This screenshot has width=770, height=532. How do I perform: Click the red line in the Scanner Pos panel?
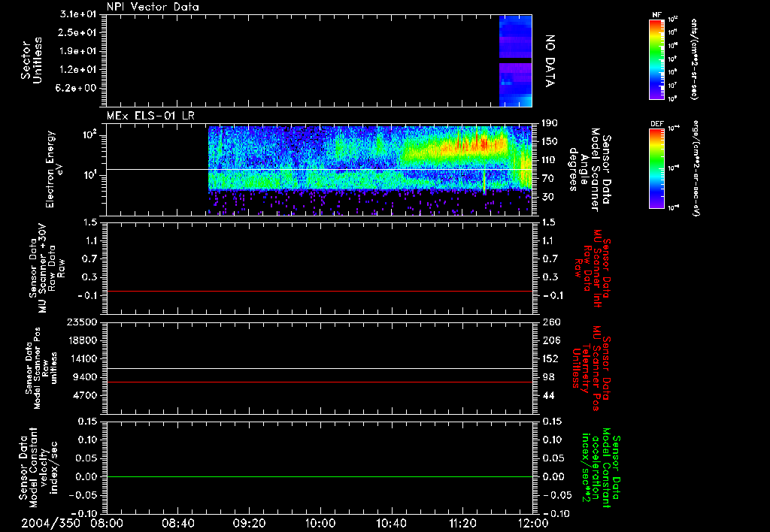coord(319,382)
